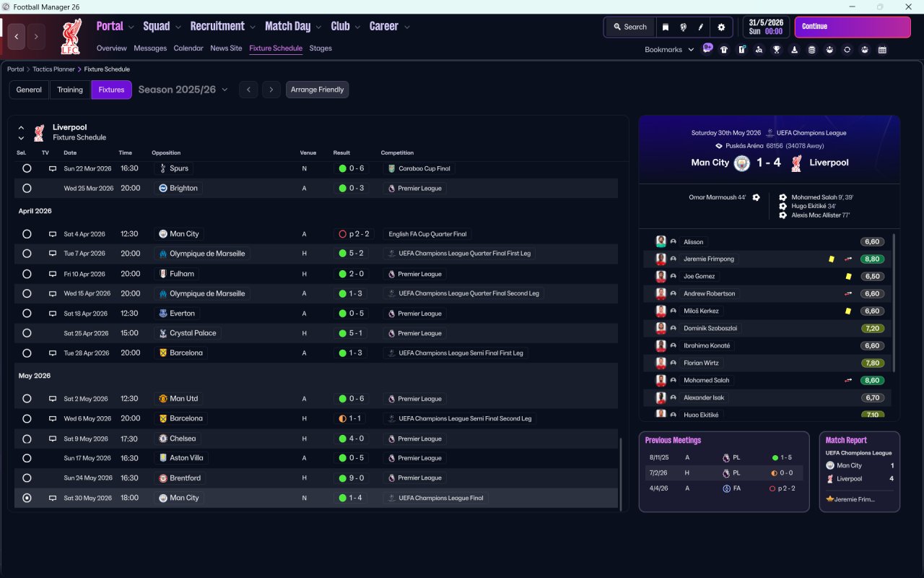Open the settings gear in top toolbar

[720, 27]
